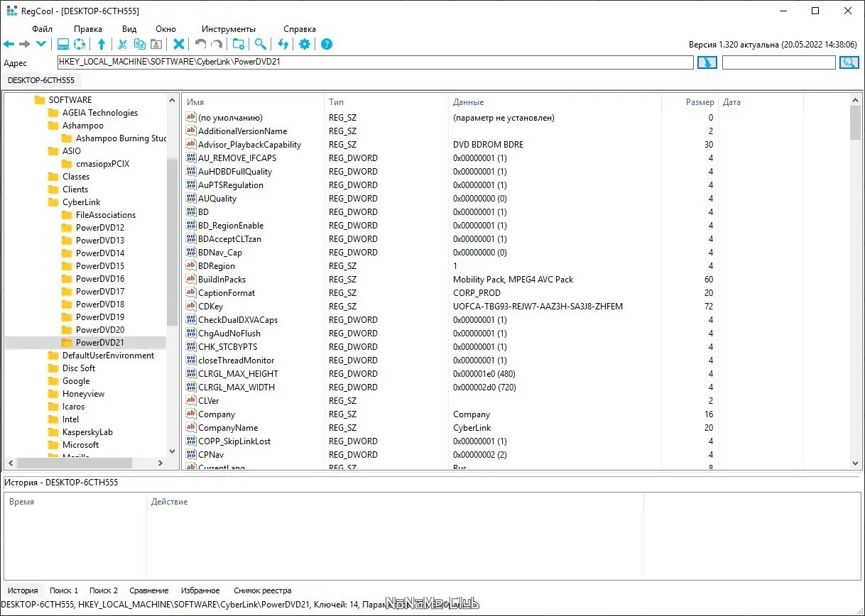This screenshot has height=616, width=865.
Task: Select the Microsoft key folder
Action: 80,445
